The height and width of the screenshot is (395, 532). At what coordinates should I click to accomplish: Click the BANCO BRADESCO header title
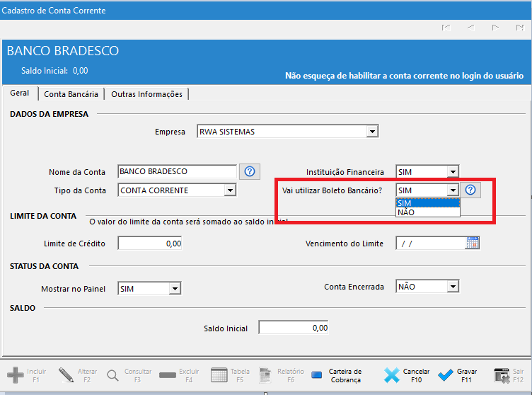coord(63,51)
